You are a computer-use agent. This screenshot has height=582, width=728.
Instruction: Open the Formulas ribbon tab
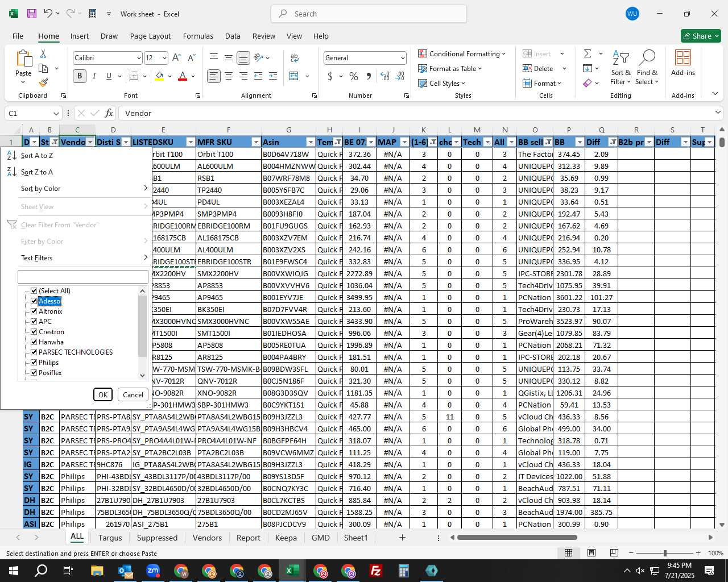[198, 36]
